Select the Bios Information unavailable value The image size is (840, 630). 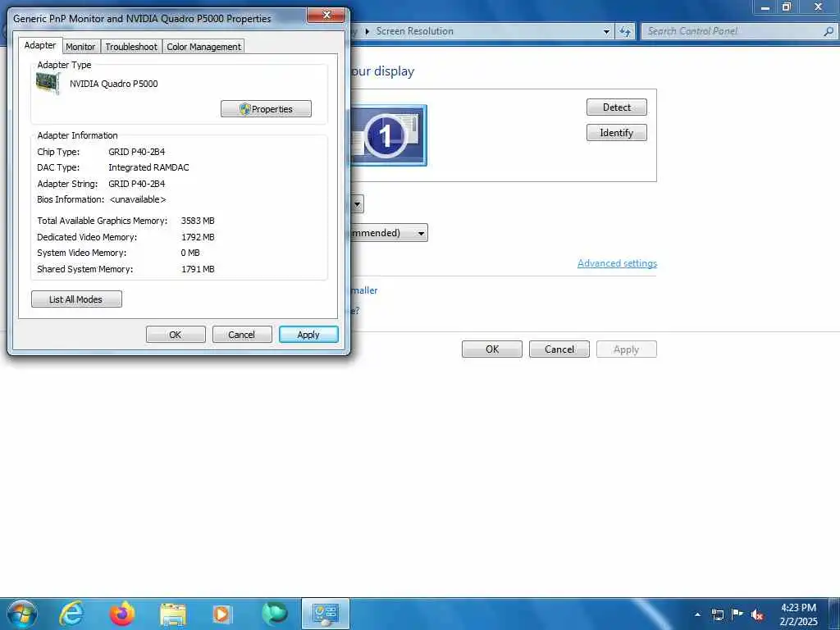tap(138, 199)
